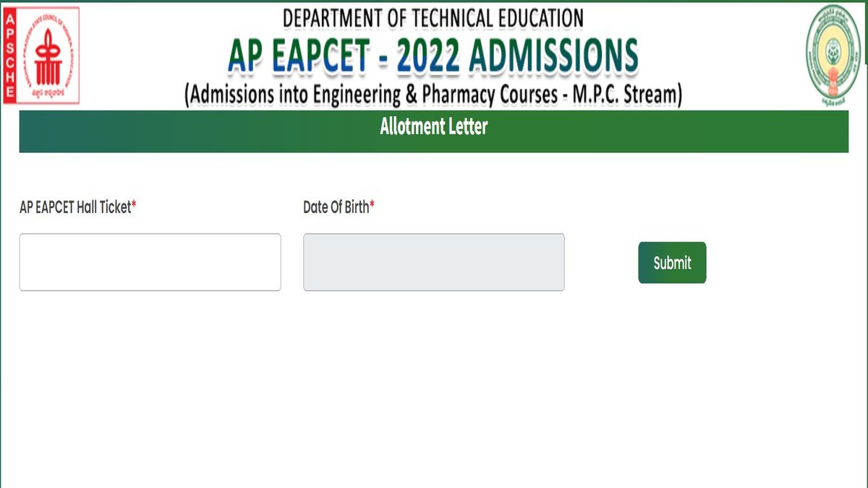This screenshot has width=868, height=488.
Task: Click the Date Of Birth selection field
Action: [x=433, y=262]
